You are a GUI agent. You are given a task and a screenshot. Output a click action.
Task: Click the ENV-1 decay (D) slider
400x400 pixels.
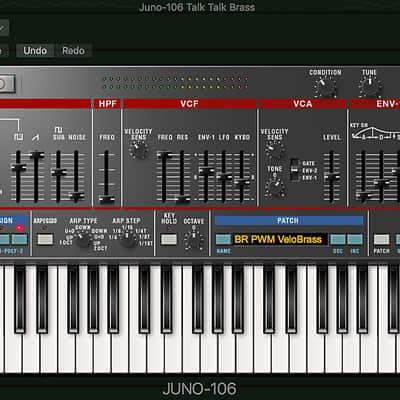[x=381, y=176]
